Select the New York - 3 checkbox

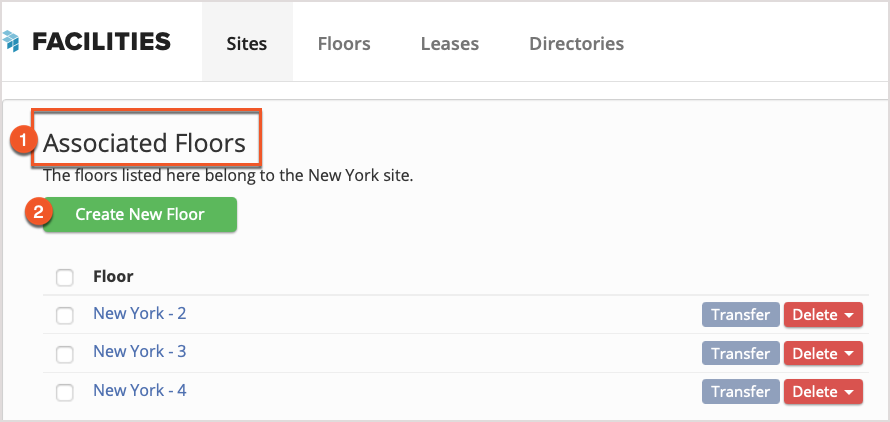click(65, 354)
